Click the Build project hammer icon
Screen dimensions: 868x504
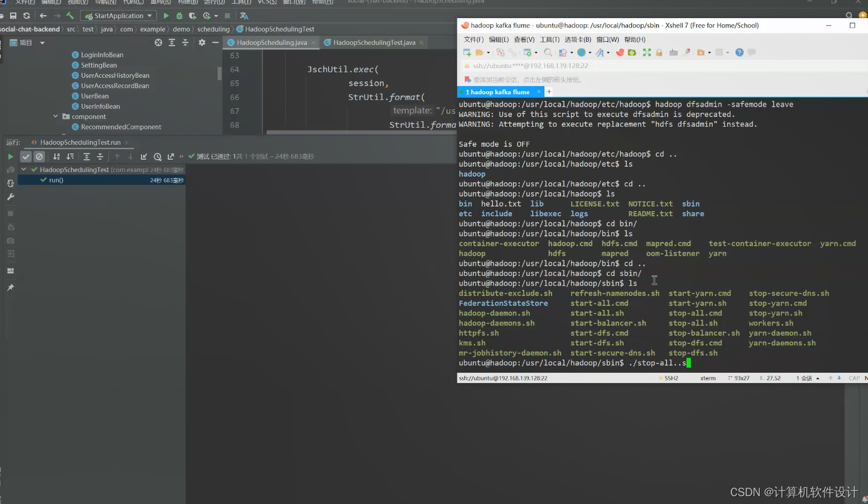[70, 16]
